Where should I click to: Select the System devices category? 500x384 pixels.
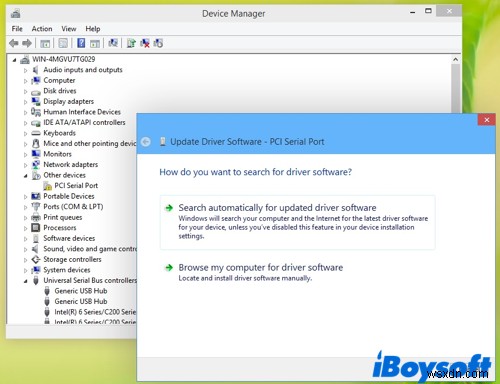[x=67, y=270]
